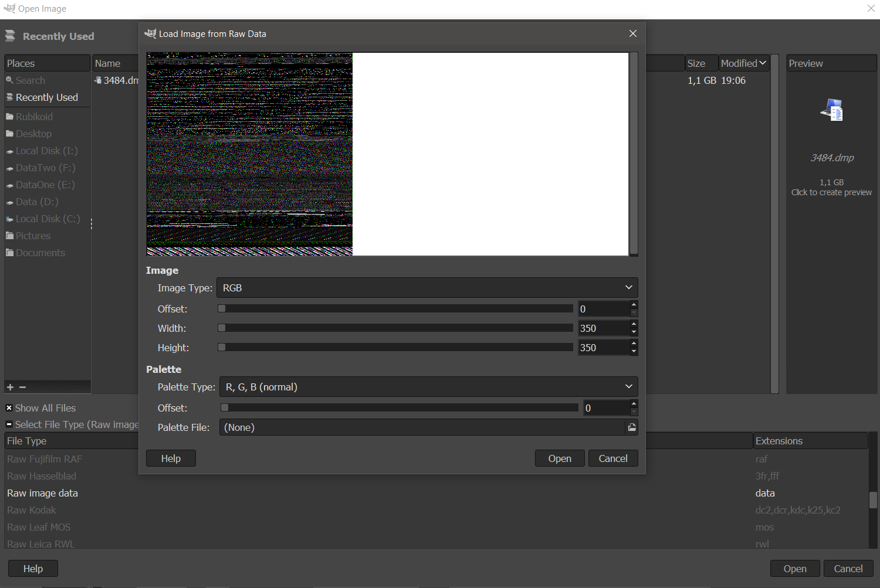Select Raw Fujifilm RAF file type
Image resolution: width=880 pixels, height=588 pixels.
click(45, 459)
